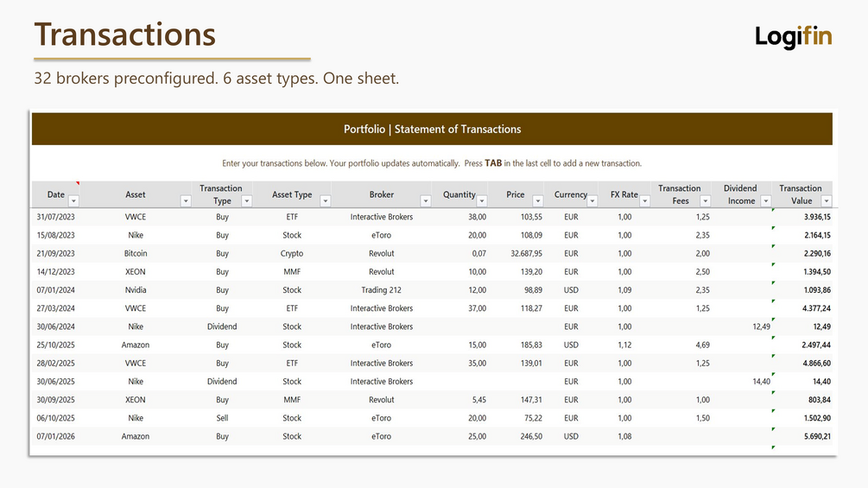Select the date cell 07/01/2026
Image resolution: width=868 pixels, height=488 pixels.
(56, 436)
